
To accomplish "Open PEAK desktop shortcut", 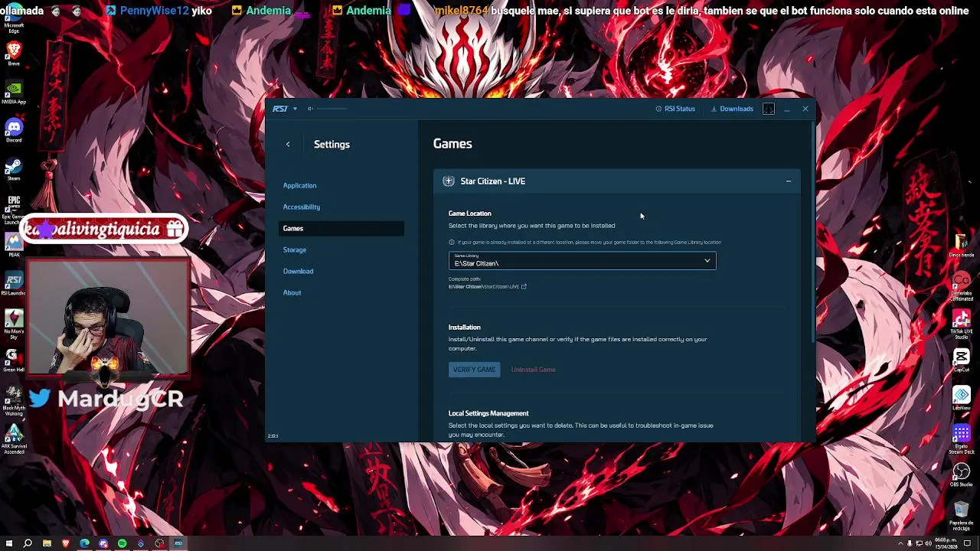I will coord(14,245).
